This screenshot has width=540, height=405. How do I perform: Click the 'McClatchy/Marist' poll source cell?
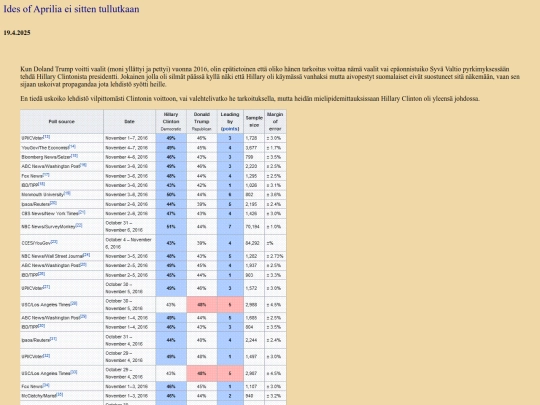[x=62, y=396]
